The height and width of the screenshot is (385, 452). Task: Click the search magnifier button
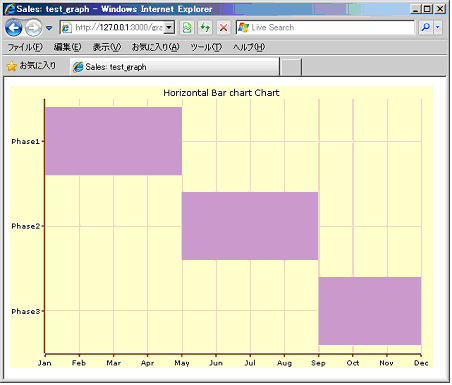(x=425, y=28)
